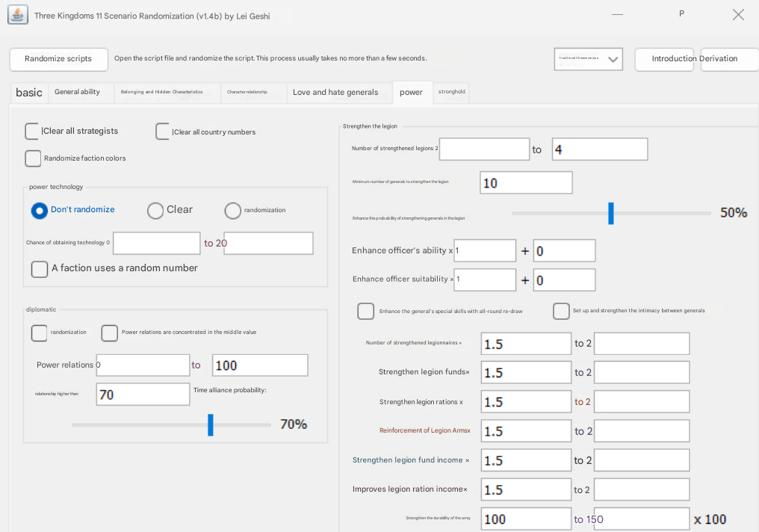
Task: Click Strengthen legion fund income maximum field
Action: click(642, 460)
